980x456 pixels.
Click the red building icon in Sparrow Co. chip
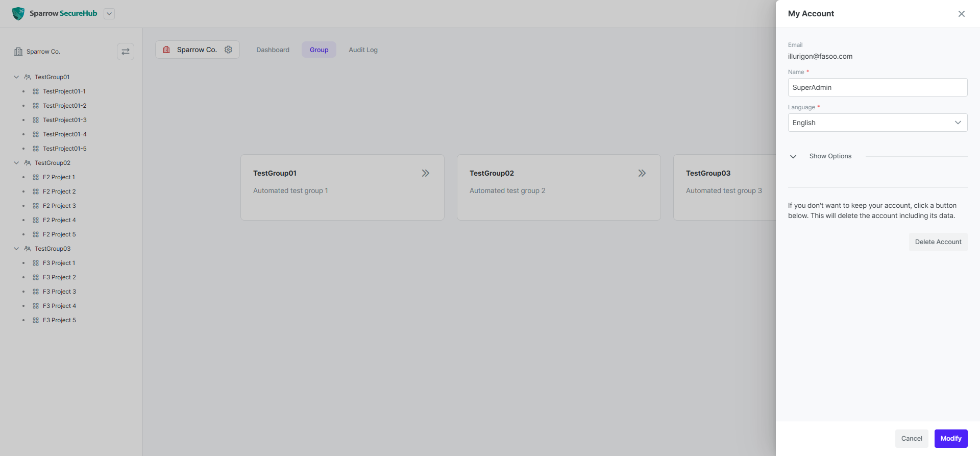pos(166,50)
